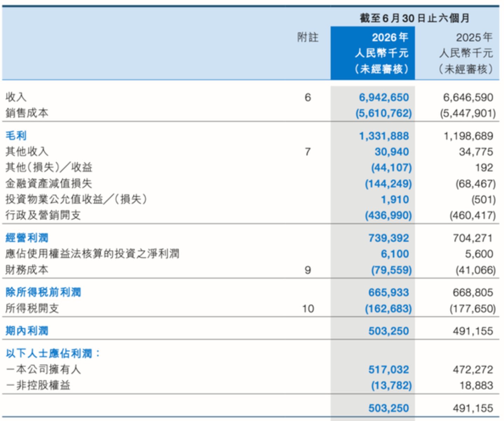The width and height of the screenshot is (504, 421).
Task: Click the 金融資產減值損失 row label
Action: (x=49, y=183)
